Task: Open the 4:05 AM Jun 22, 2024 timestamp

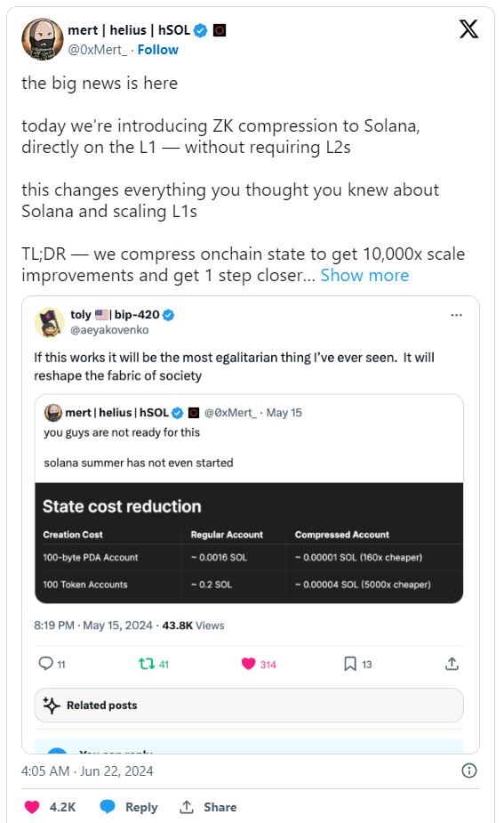Action: (87, 771)
